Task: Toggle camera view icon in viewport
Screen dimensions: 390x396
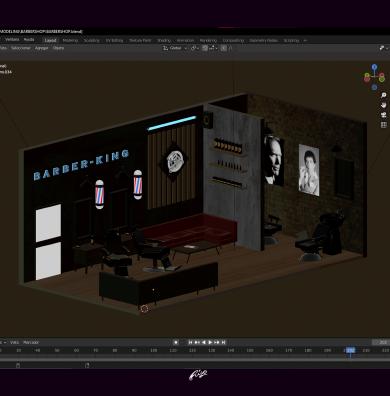Action: tap(383, 115)
